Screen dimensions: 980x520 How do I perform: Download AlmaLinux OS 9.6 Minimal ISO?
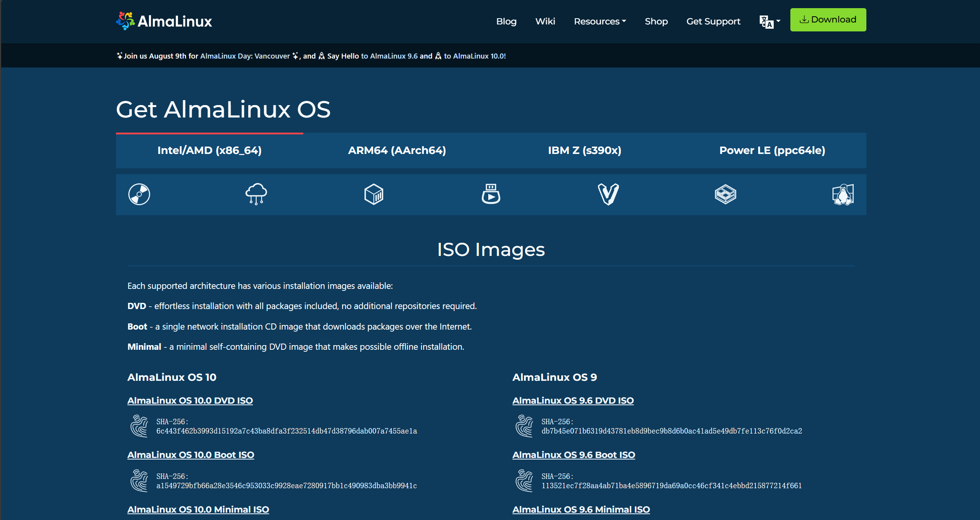coord(581,510)
